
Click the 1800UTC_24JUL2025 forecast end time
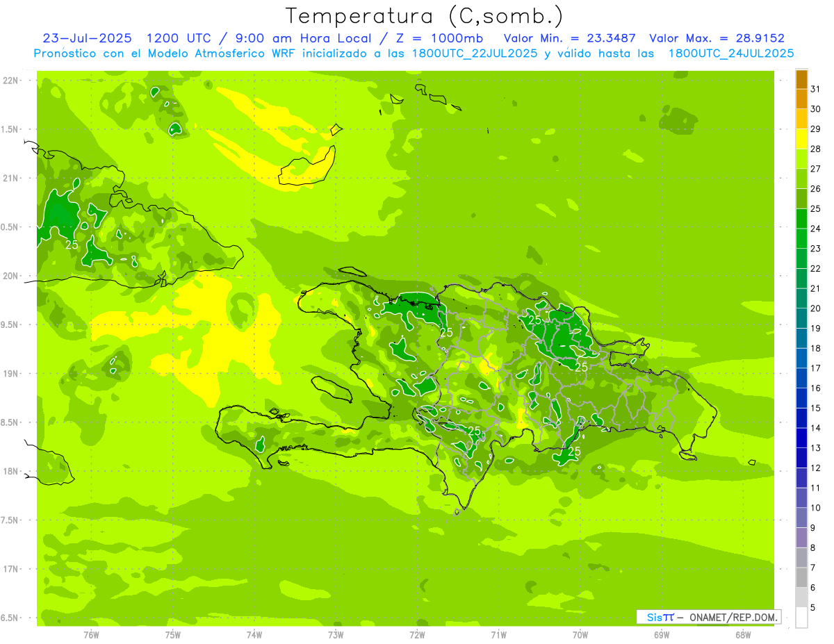coord(730,53)
